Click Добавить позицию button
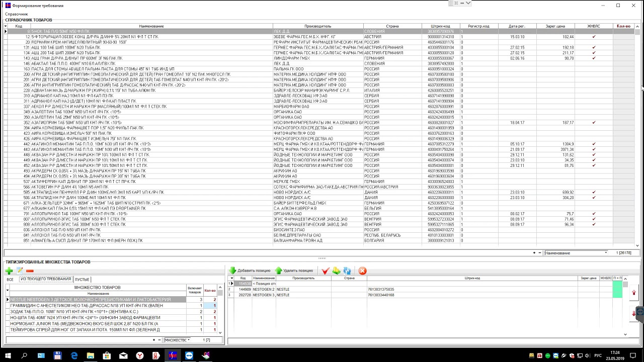Viewport: 644px width, 362px height. pyautogui.click(x=250, y=271)
